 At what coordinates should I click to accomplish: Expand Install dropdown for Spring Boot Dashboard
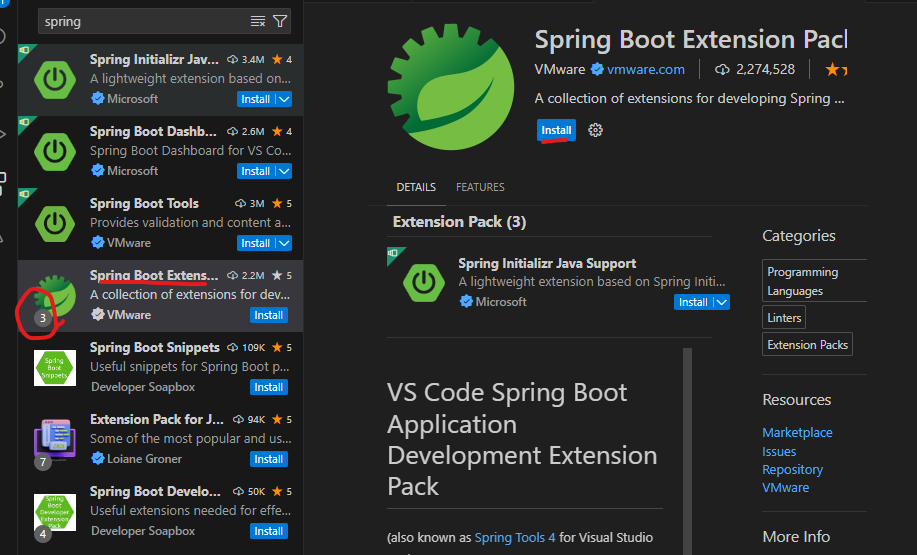[284, 171]
